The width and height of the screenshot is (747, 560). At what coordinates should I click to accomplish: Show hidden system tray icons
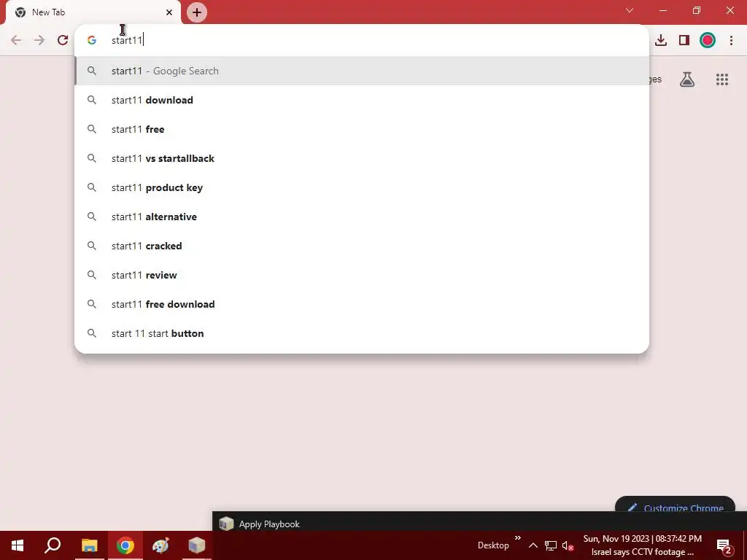coord(533,545)
